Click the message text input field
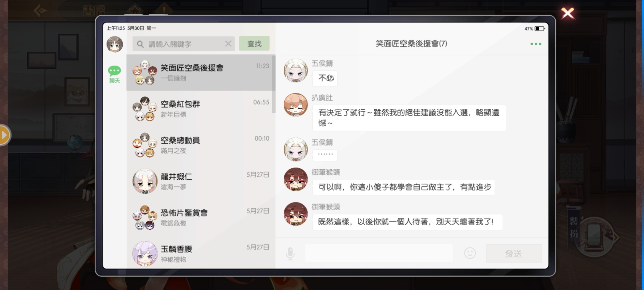Viewport: 644px width, 290px height. pos(379,253)
